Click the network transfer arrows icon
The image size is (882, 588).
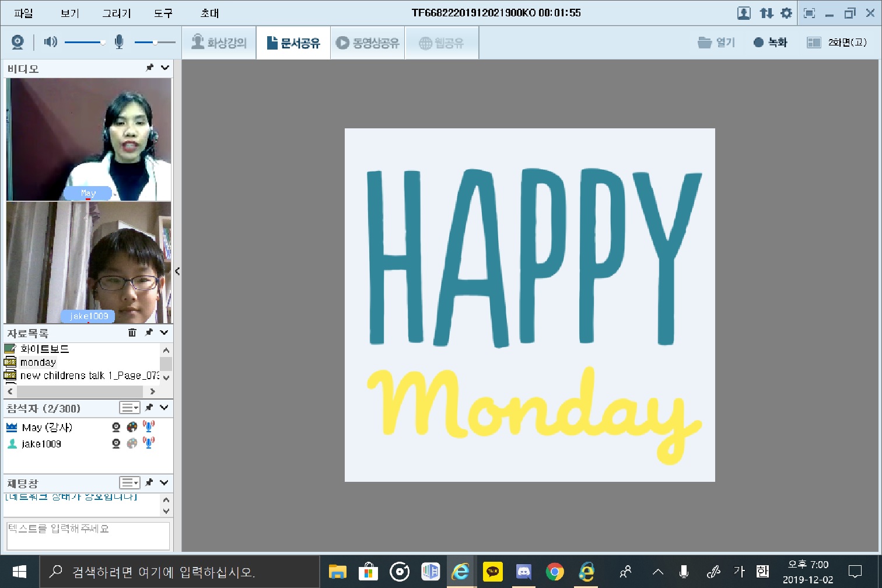(766, 13)
